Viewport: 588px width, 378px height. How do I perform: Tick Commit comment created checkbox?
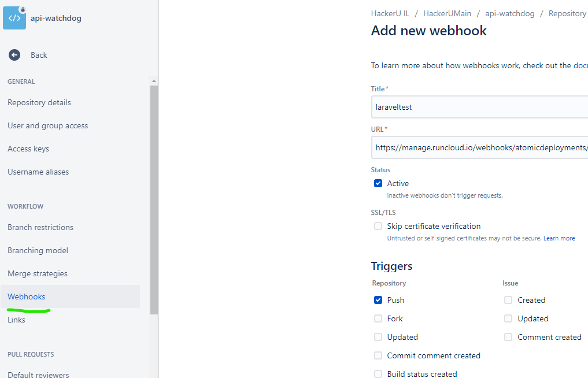click(x=378, y=355)
